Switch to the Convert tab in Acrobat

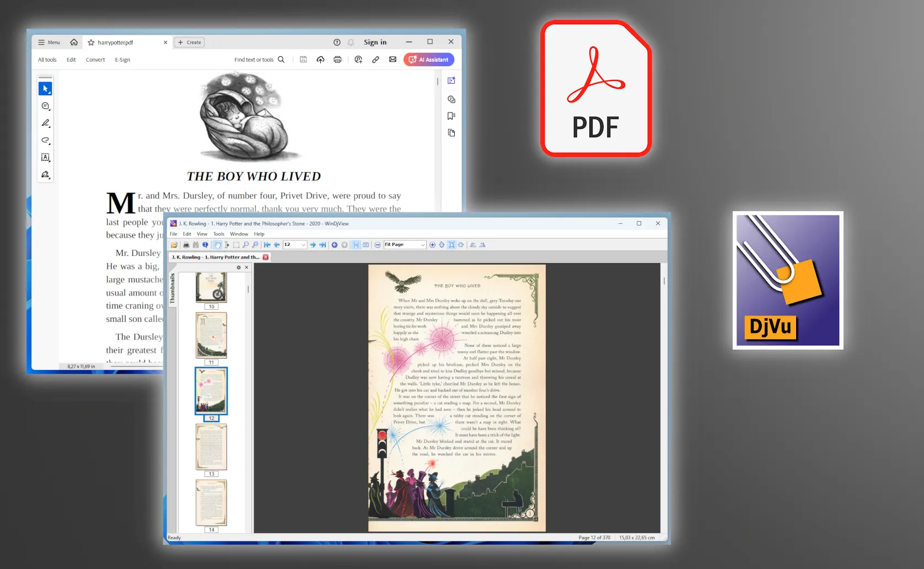95,60
